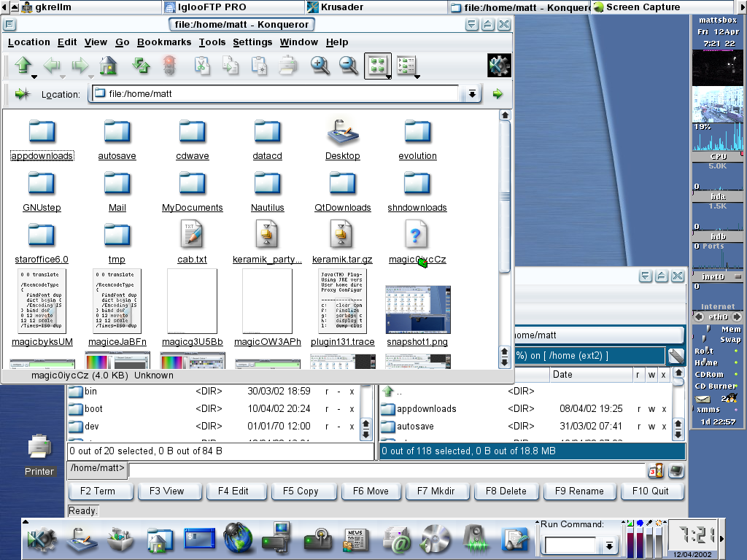Click F9 Rename button in Krusader
This screenshot has height=560, width=747.
(579, 491)
